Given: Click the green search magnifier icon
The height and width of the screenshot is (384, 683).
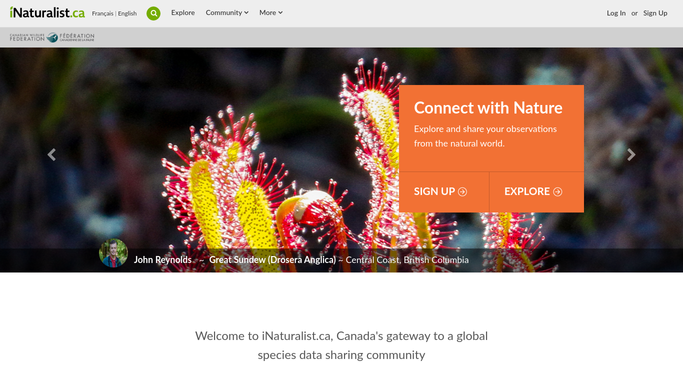Looking at the screenshot, I should point(153,13).
